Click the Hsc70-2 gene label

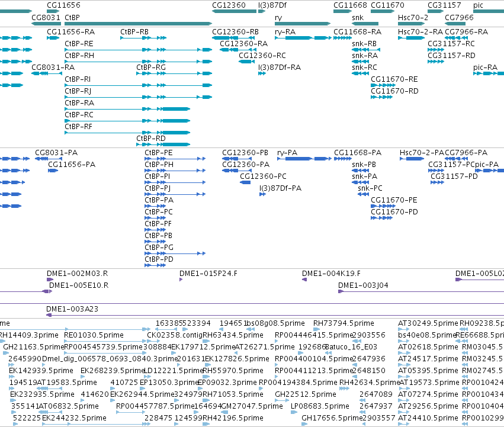click(413, 17)
